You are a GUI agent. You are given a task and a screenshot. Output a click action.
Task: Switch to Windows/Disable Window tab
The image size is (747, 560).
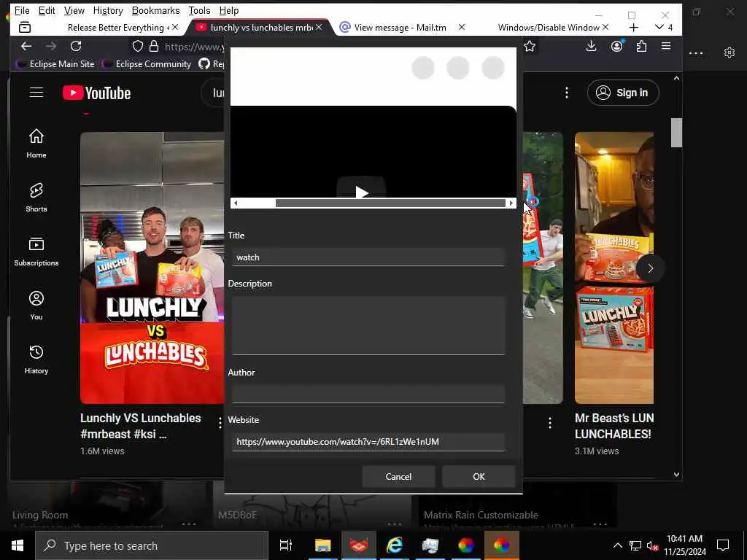548,28
